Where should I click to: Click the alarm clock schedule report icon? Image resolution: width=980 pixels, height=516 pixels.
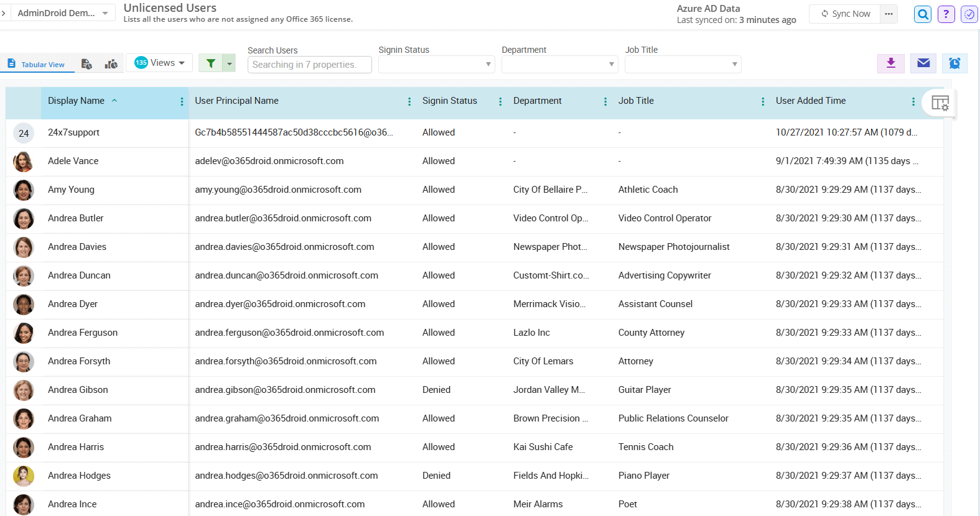(x=954, y=63)
